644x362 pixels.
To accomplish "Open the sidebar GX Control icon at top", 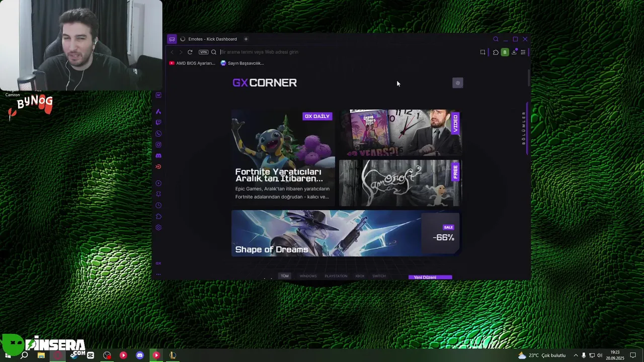I will coord(158,95).
